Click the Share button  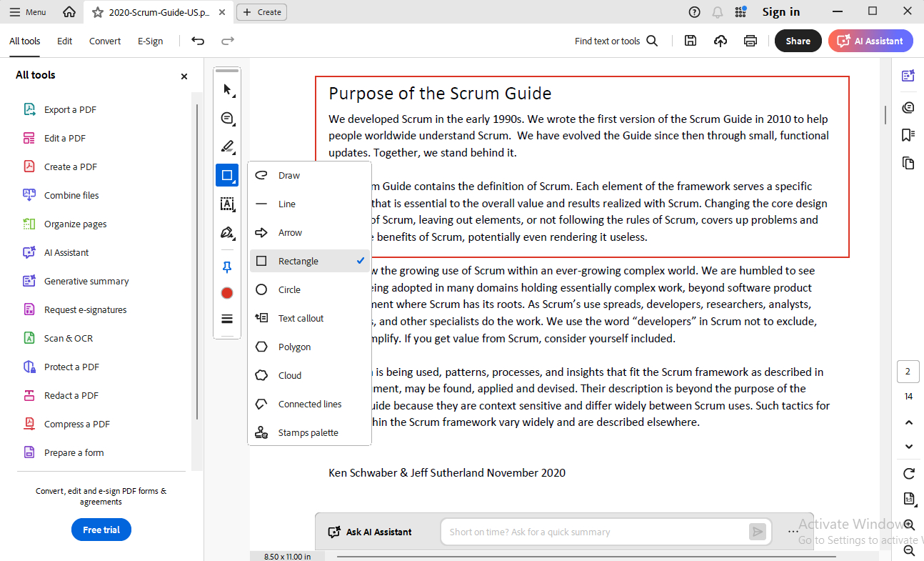(798, 41)
